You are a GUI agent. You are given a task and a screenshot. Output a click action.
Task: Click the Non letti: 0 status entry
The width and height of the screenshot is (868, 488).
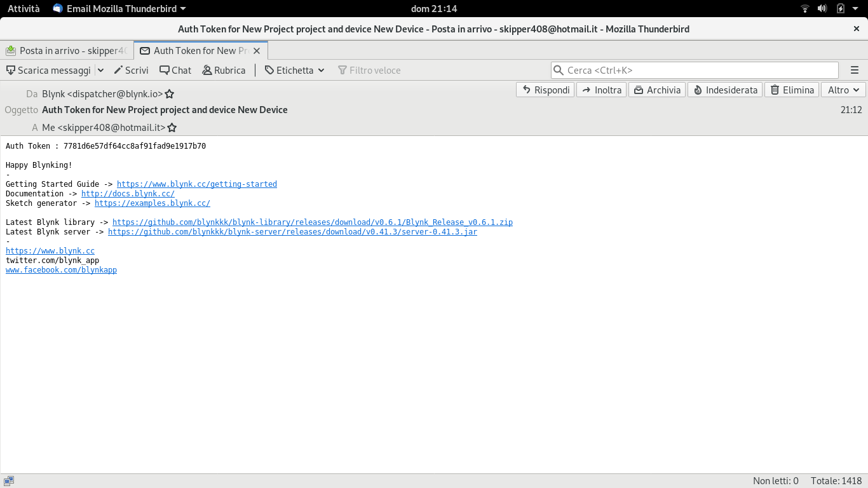tap(775, 481)
